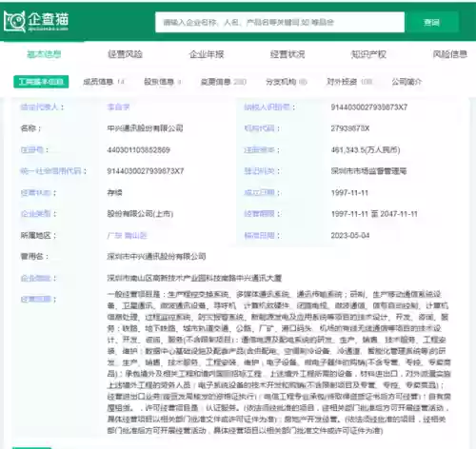Viewport: 476px width, 449px height.
Task: Click registered capital 461,343.5(万人民币)
Action: 366,149
